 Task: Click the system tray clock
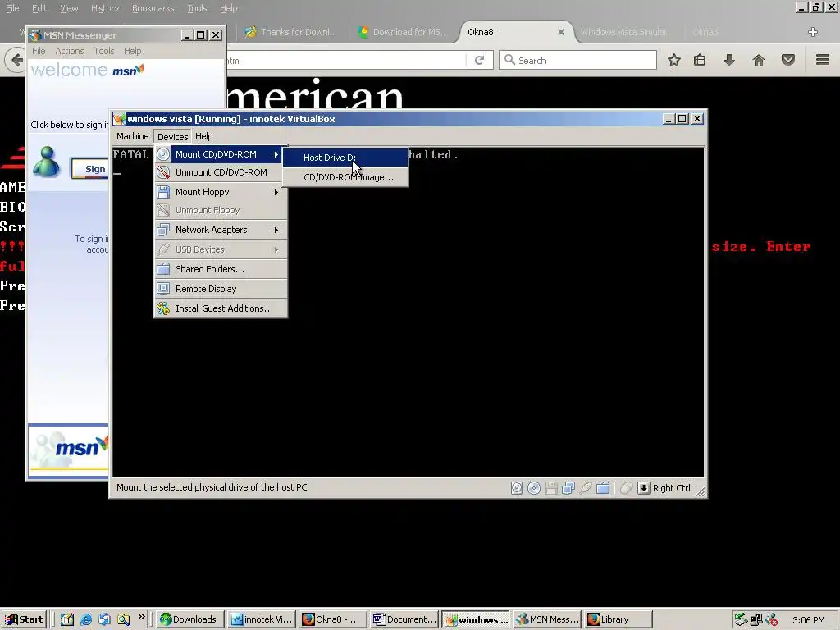(808, 620)
